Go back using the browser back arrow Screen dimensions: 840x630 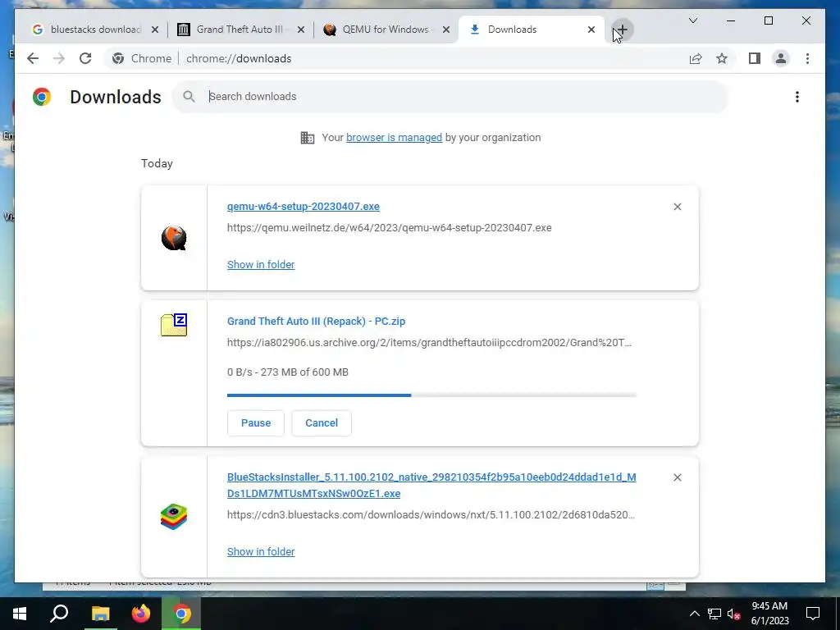tap(33, 58)
